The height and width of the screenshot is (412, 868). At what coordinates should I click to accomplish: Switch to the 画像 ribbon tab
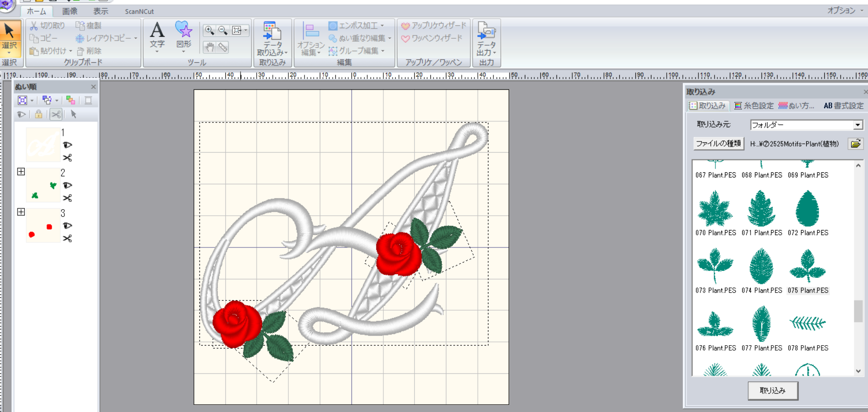pyautogui.click(x=70, y=12)
